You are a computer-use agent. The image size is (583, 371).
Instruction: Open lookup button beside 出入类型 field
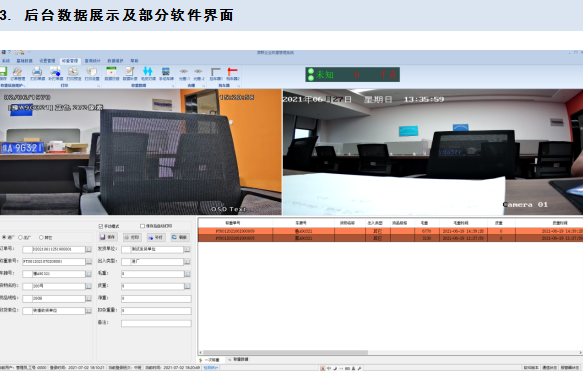coord(187,262)
